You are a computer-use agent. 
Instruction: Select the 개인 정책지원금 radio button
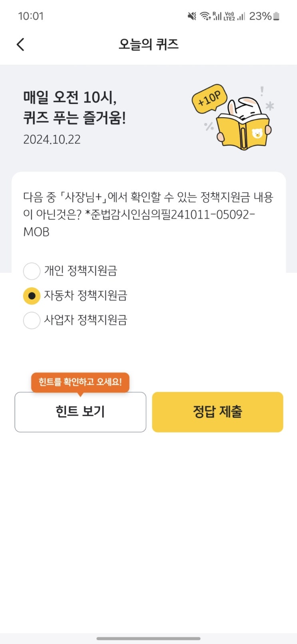(x=32, y=271)
